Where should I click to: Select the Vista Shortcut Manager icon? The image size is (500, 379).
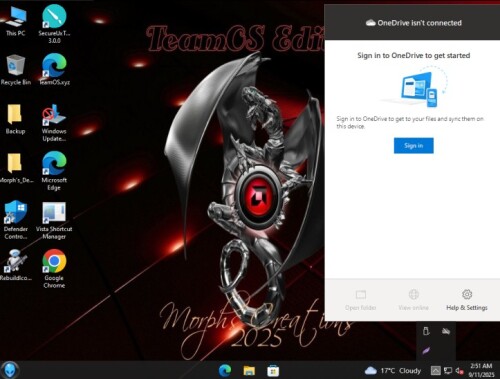click(x=54, y=220)
